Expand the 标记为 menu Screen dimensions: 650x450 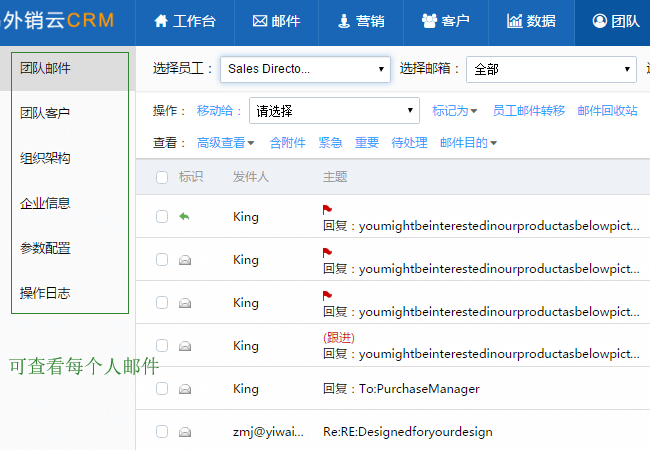[454, 111]
